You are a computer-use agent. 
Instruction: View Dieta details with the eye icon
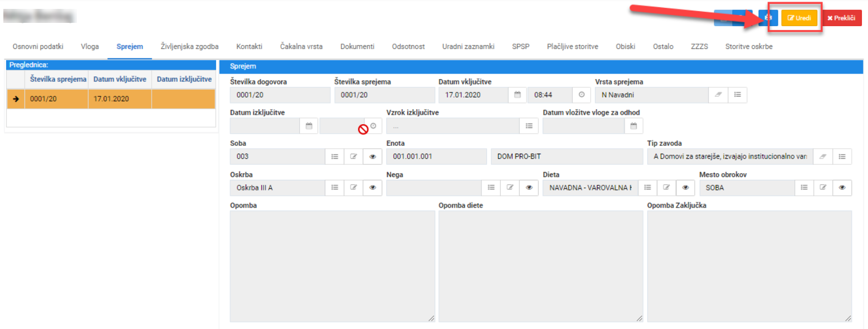685,188
